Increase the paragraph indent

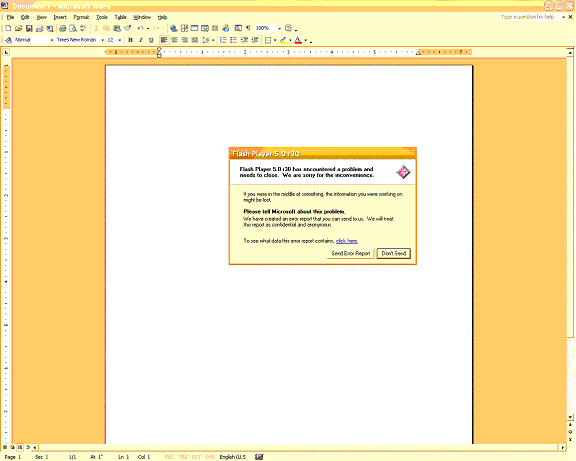point(255,40)
